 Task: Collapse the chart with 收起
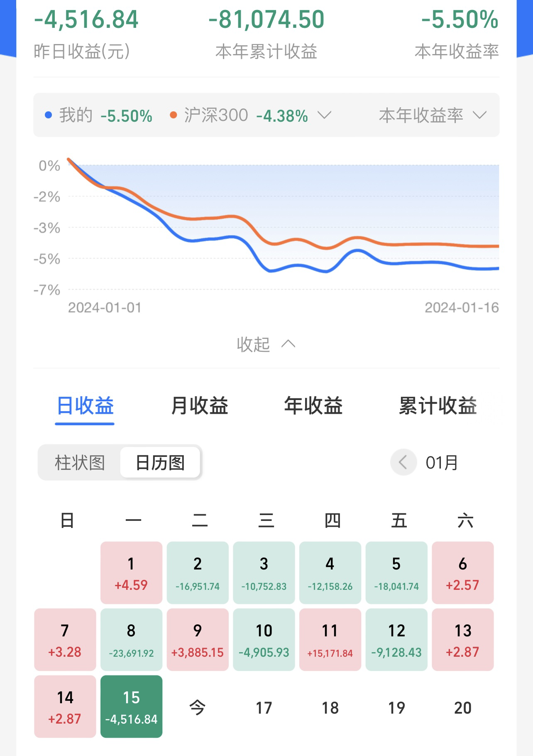click(266, 344)
